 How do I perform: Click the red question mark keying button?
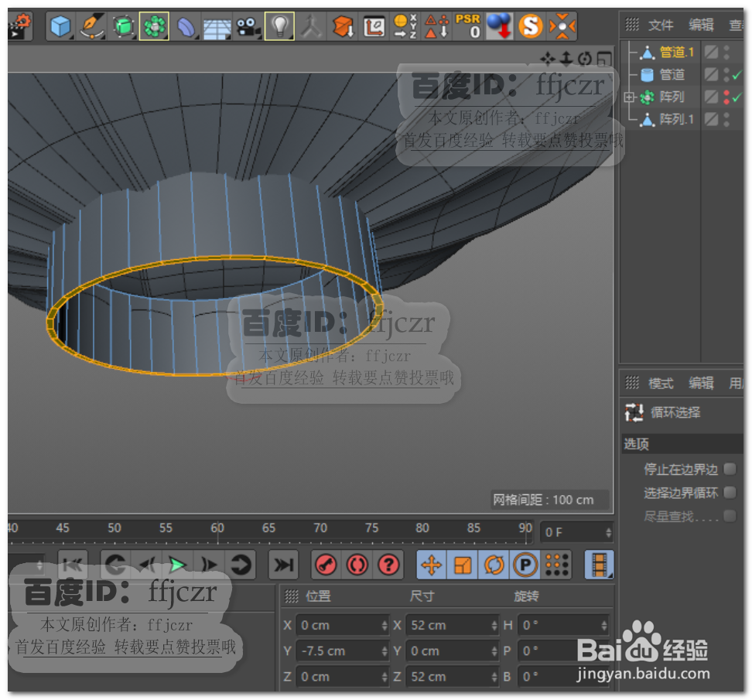(x=388, y=565)
